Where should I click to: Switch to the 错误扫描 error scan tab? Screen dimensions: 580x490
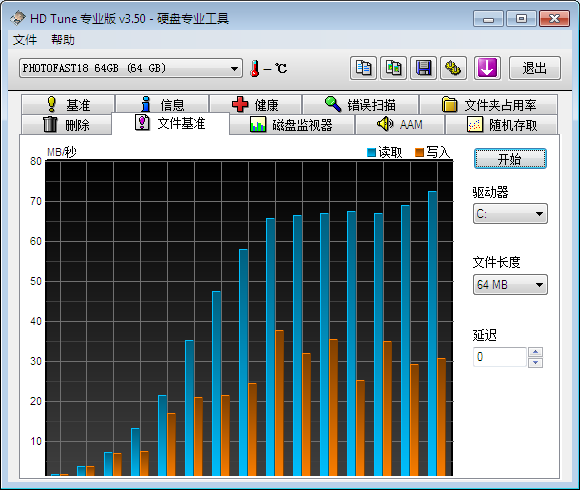pyautogui.click(x=361, y=105)
